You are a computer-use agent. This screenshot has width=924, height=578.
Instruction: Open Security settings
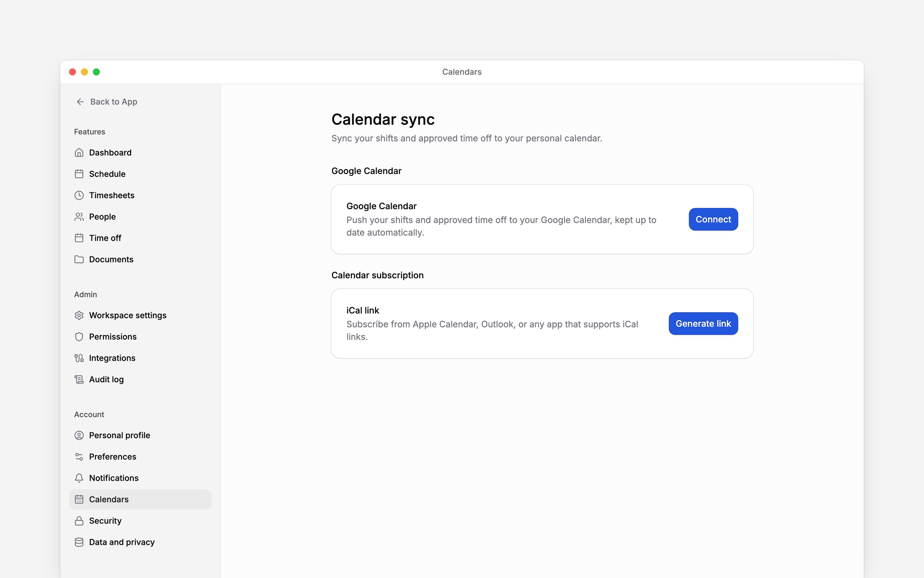click(x=140, y=521)
